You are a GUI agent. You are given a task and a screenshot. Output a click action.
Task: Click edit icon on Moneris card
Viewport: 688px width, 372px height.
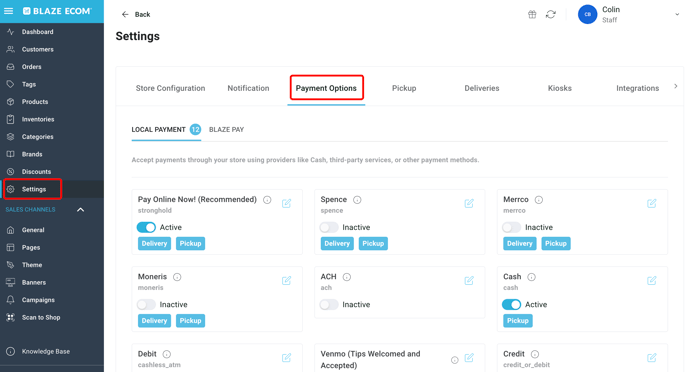pos(287,280)
